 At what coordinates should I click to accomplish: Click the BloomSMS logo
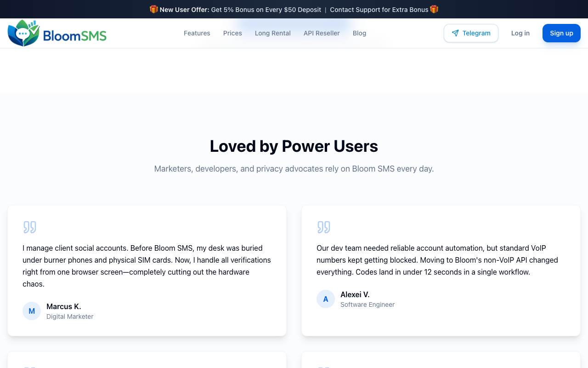57,33
